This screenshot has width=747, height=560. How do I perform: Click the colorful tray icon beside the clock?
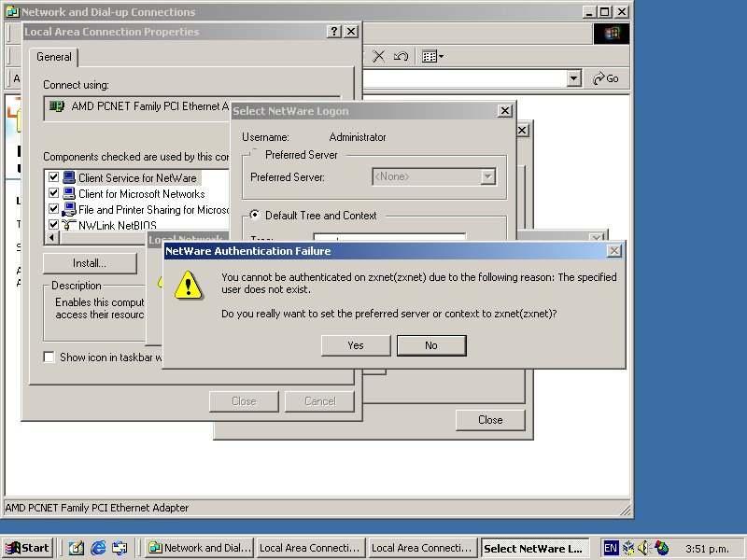pyautogui.click(x=661, y=548)
